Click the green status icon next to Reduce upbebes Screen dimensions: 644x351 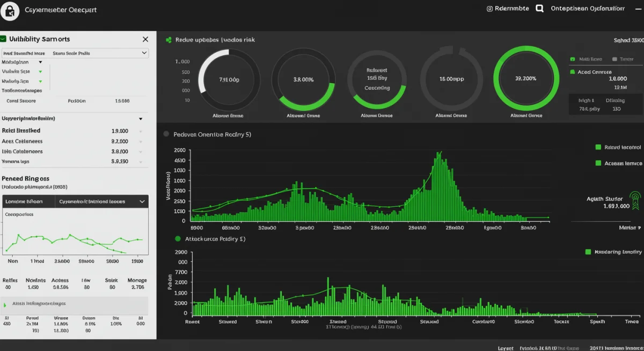pos(168,40)
